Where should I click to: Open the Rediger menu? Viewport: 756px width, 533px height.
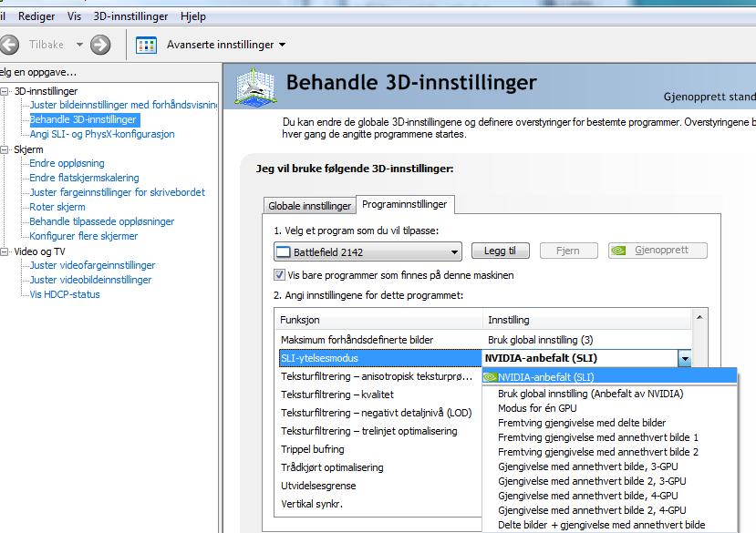36,16
